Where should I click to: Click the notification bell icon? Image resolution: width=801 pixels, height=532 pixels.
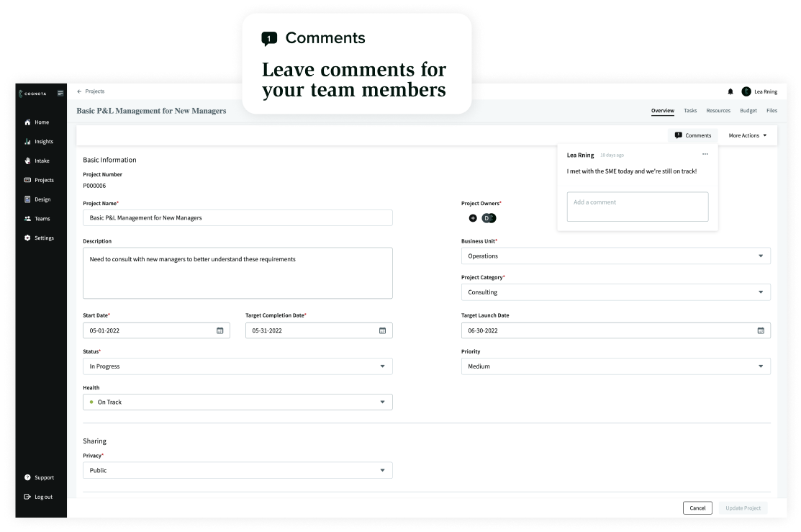point(730,91)
